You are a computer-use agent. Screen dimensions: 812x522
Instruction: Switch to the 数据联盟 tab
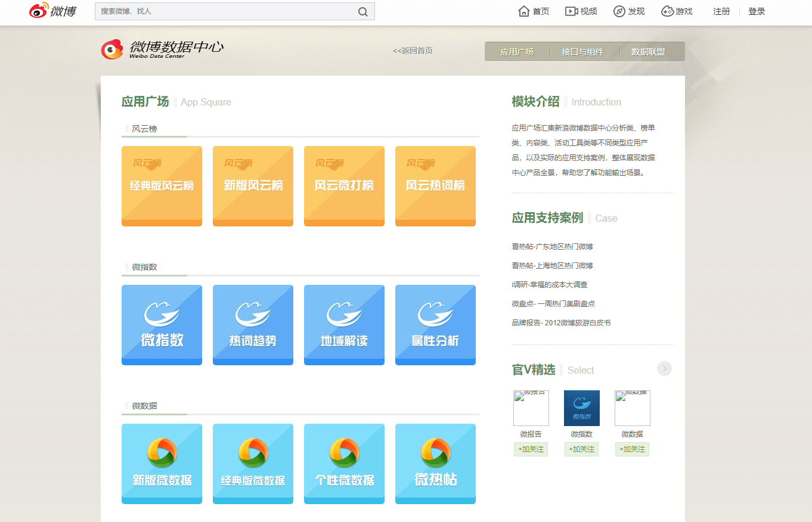tap(648, 52)
